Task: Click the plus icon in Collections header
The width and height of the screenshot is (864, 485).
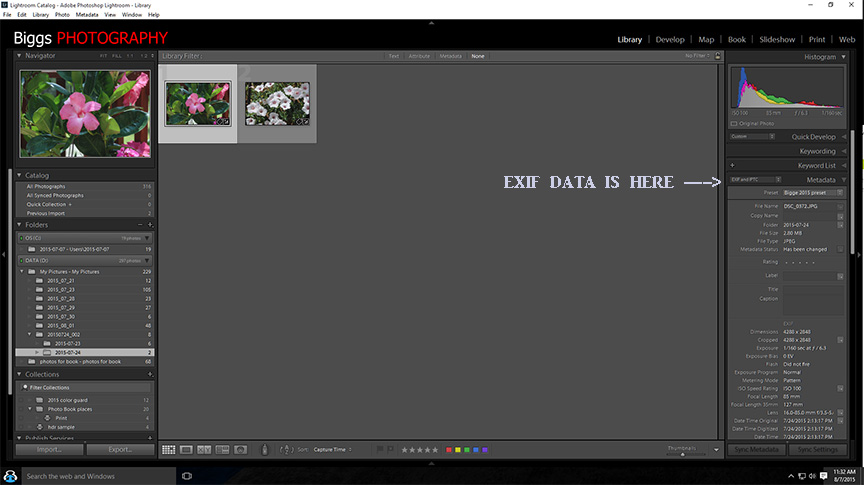Action: pyautogui.click(x=150, y=374)
